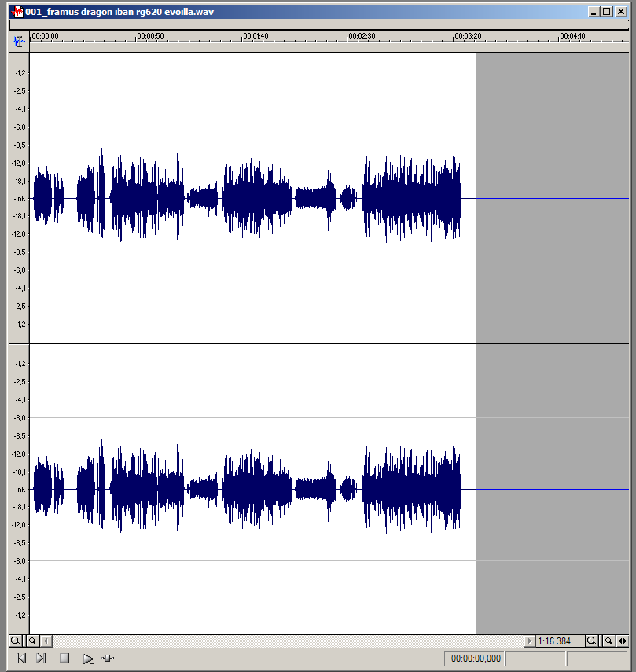Viewport: 636px width, 672px height.
Task: Click the empty selection end status field
Action: pyautogui.click(x=535, y=659)
